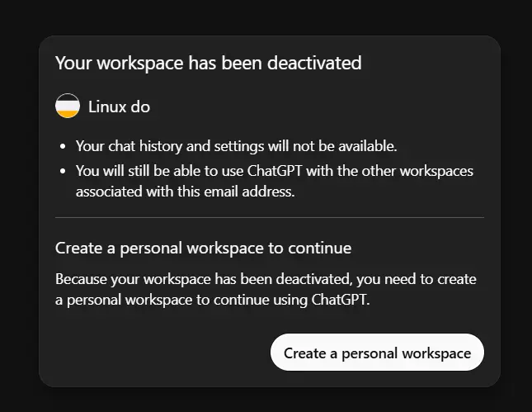Click the orange stripe of the workspace avatar

68,114
